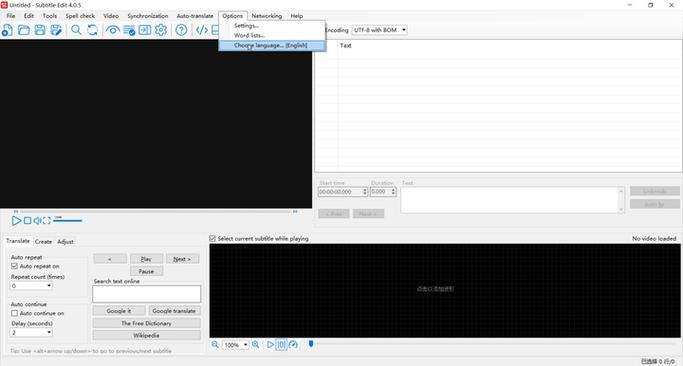Click the Google it button
Screen dimensions: 683x366
[x=119, y=311]
